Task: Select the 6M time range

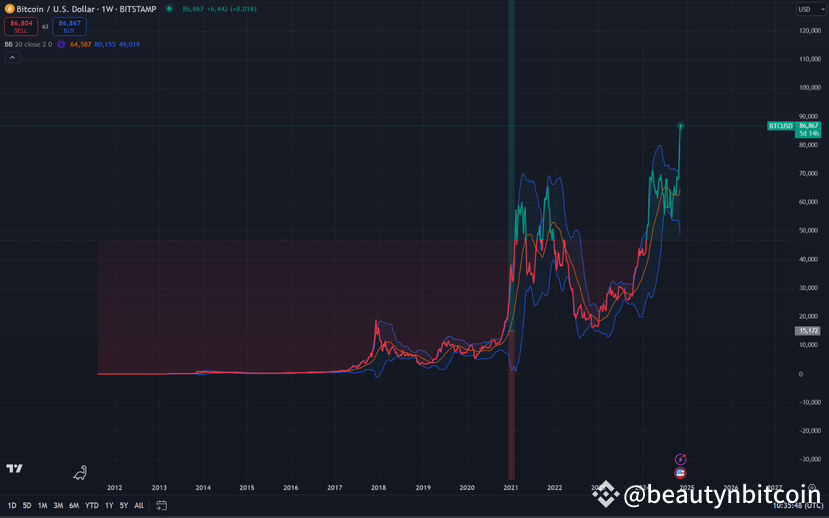Action: [x=74, y=505]
